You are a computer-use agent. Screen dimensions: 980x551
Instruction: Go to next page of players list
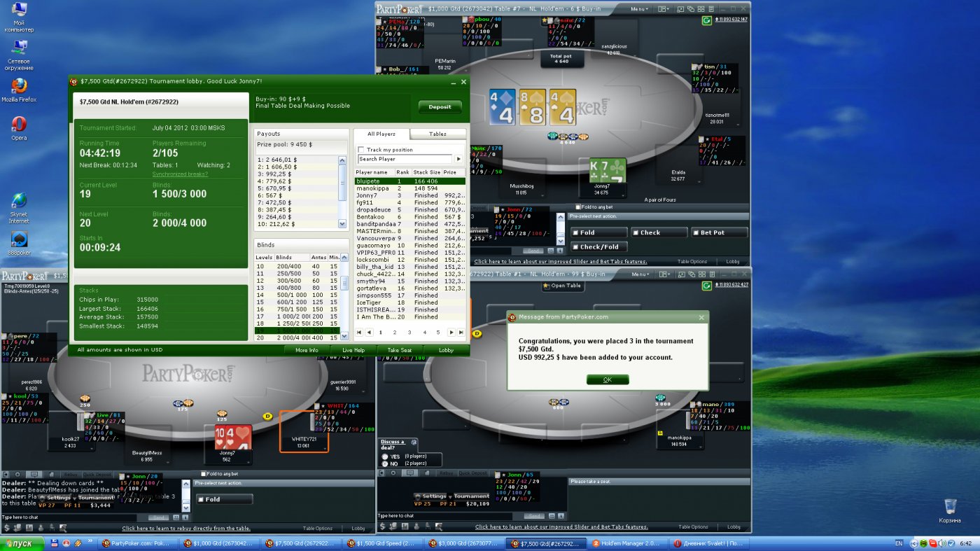451,333
